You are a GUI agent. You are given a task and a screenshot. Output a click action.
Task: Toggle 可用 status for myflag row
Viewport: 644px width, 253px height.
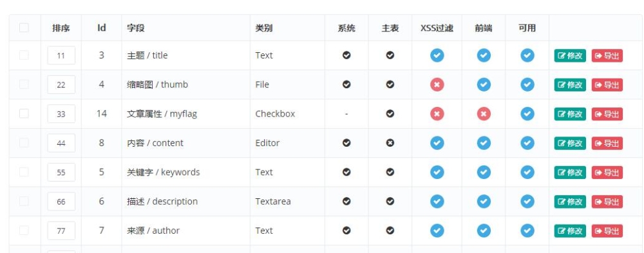527,114
